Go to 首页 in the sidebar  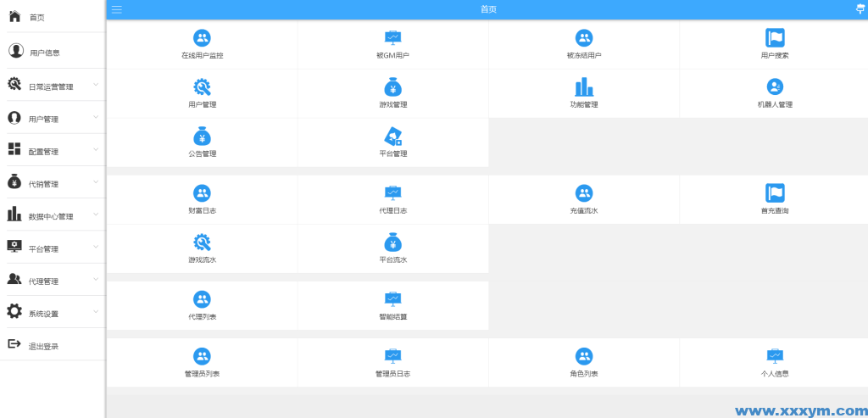click(36, 17)
